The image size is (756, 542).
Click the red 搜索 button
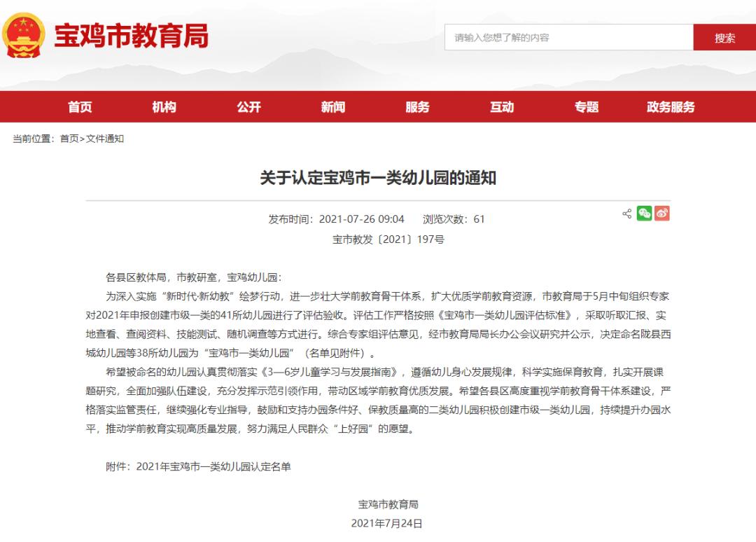(x=724, y=37)
